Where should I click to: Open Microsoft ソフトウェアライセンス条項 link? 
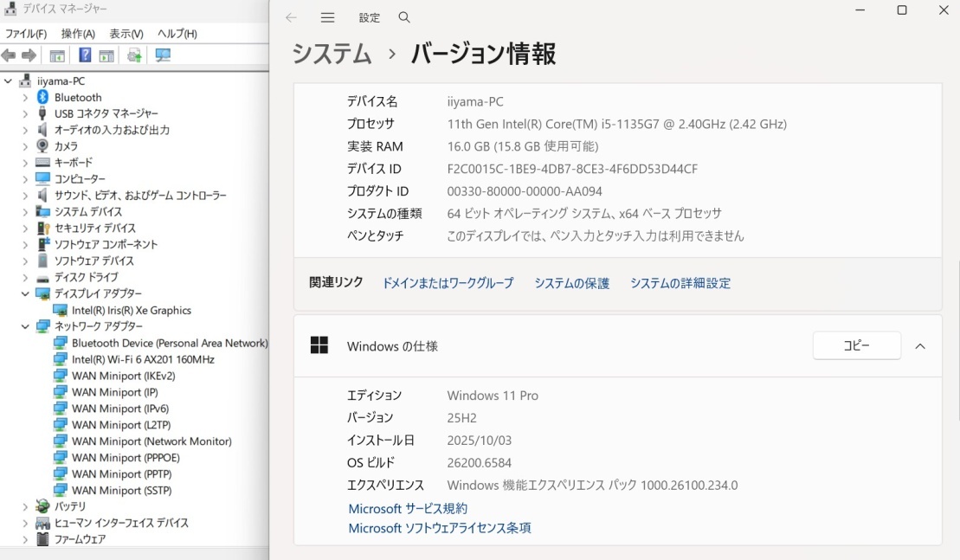439,528
